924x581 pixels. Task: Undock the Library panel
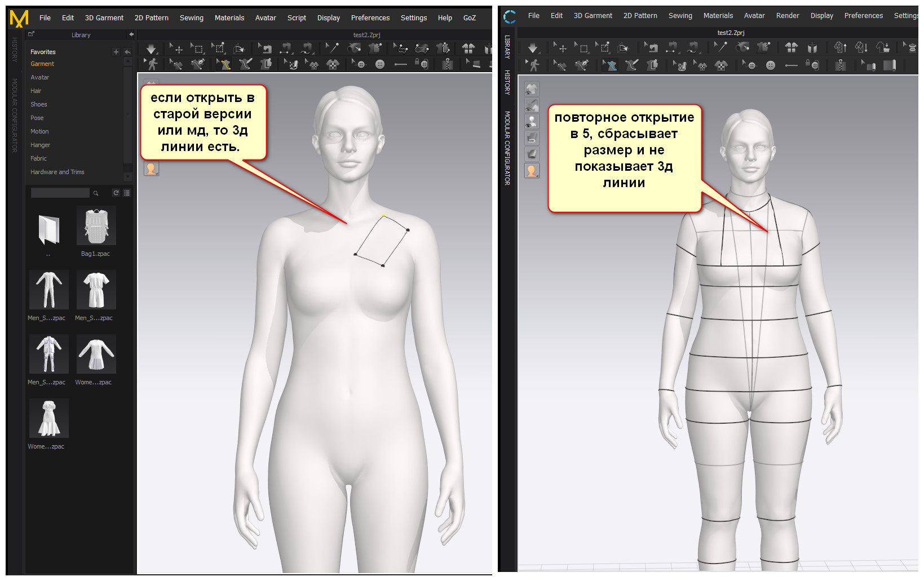(32, 34)
